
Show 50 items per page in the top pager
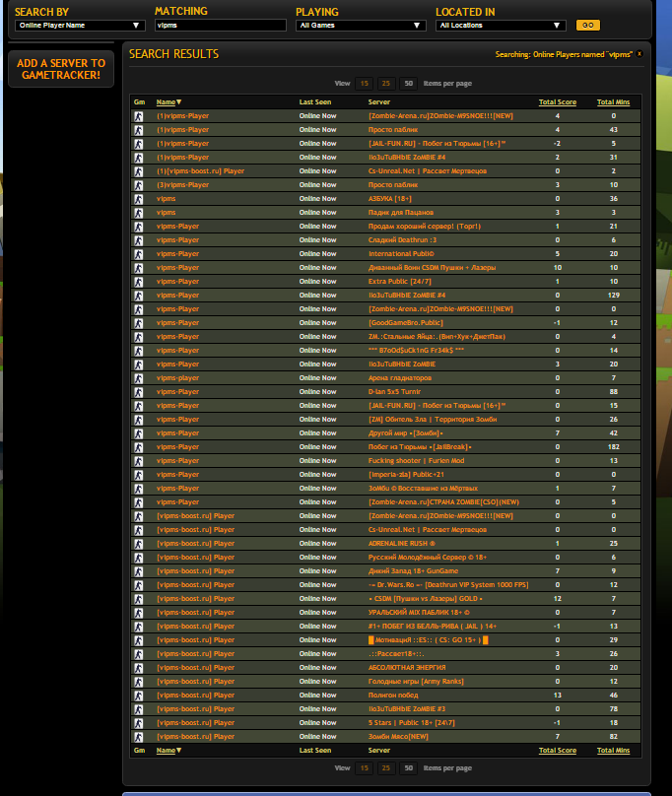[x=408, y=84]
